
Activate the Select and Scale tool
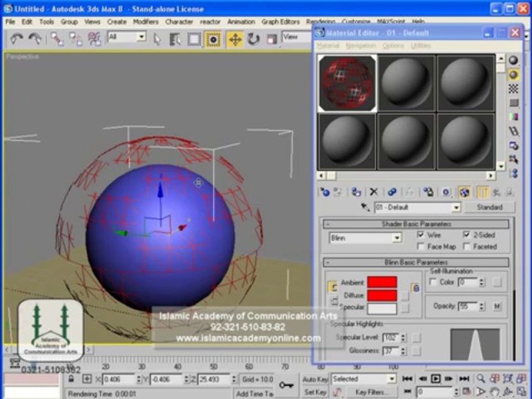(272, 39)
